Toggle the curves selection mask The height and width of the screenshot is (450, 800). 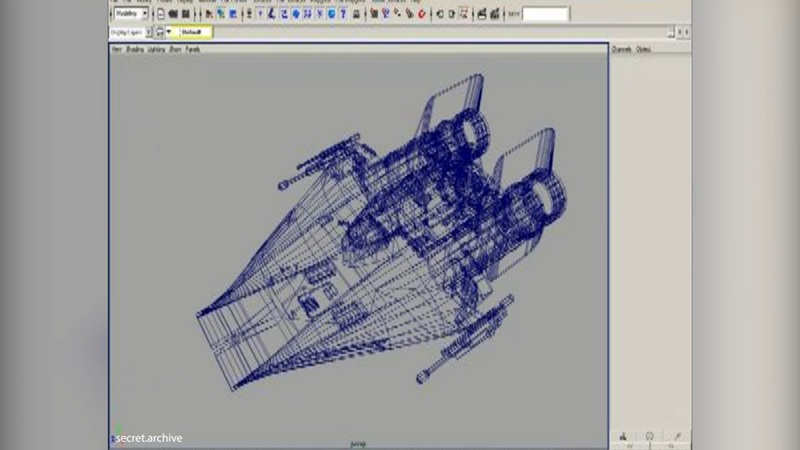[x=284, y=14]
